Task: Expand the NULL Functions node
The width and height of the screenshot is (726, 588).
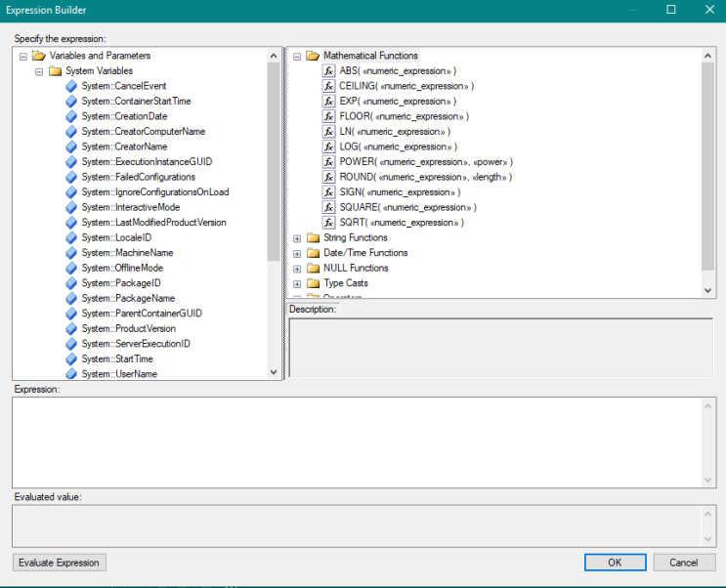Action: pyautogui.click(x=297, y=269)
